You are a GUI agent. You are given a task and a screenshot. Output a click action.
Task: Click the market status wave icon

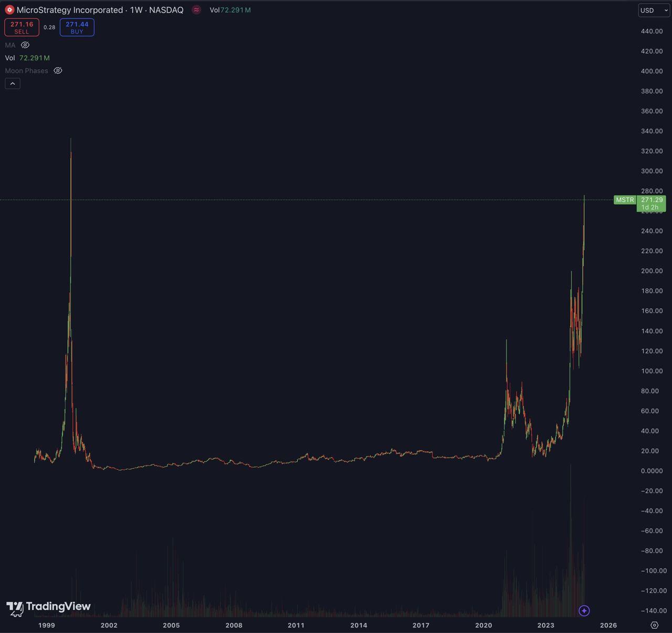[x=196, y=10]
